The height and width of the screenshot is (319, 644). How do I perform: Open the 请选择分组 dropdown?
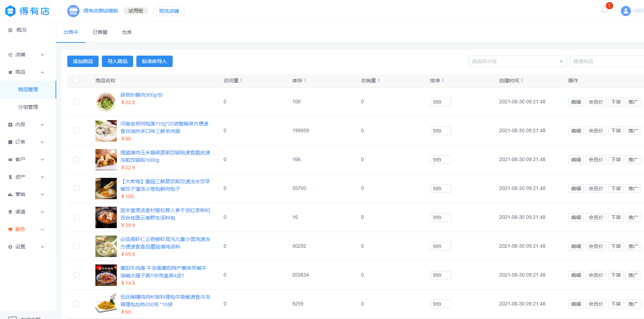coord(517,61)
